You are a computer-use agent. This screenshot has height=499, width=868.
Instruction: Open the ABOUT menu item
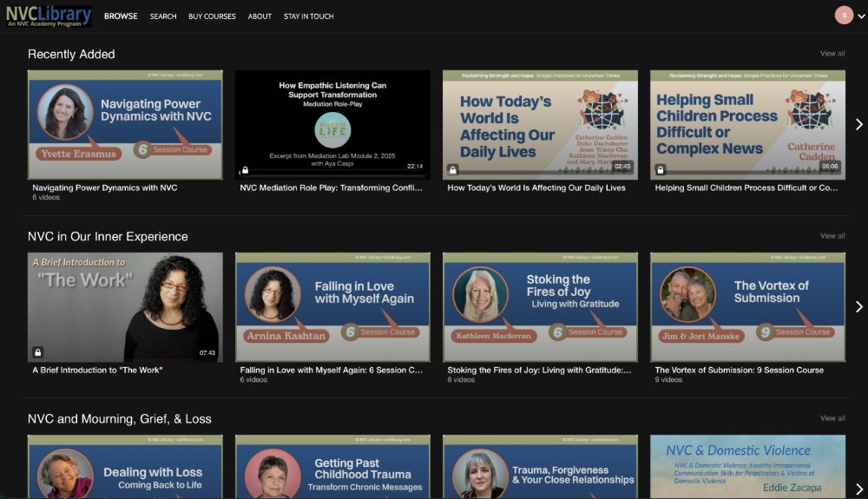(x=260, y=16)
